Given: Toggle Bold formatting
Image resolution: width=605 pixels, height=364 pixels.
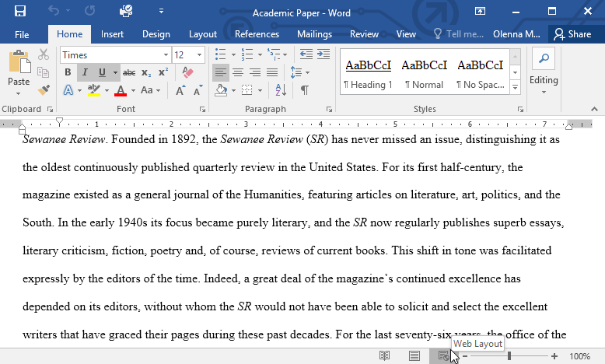Looking at the screenshot, I should (68, 72).
